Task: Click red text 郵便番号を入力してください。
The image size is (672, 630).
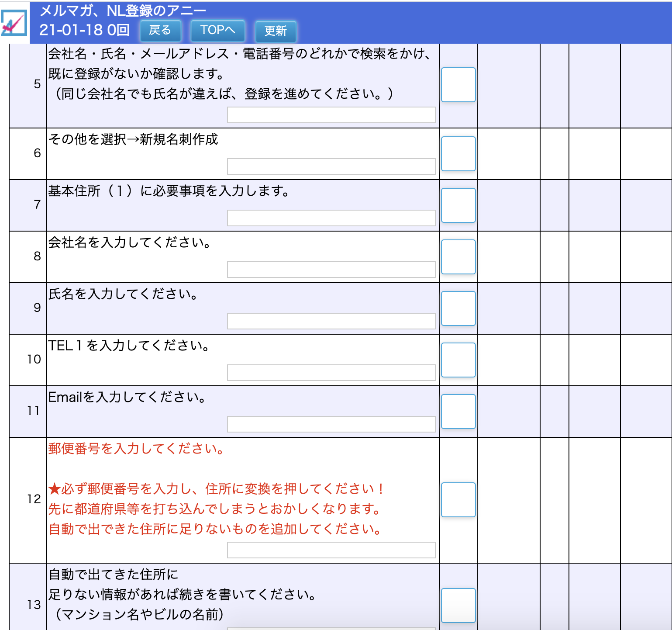Action: (x=136, y=449)
